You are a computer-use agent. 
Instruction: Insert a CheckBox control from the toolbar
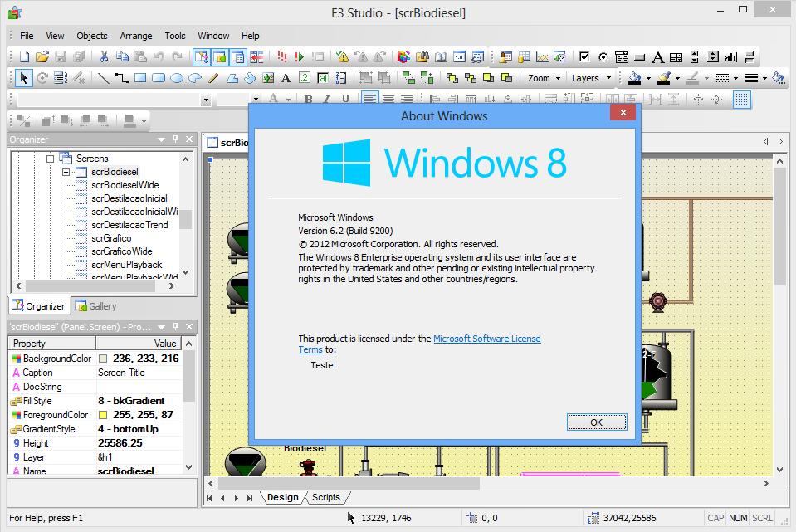coord(584,57)
